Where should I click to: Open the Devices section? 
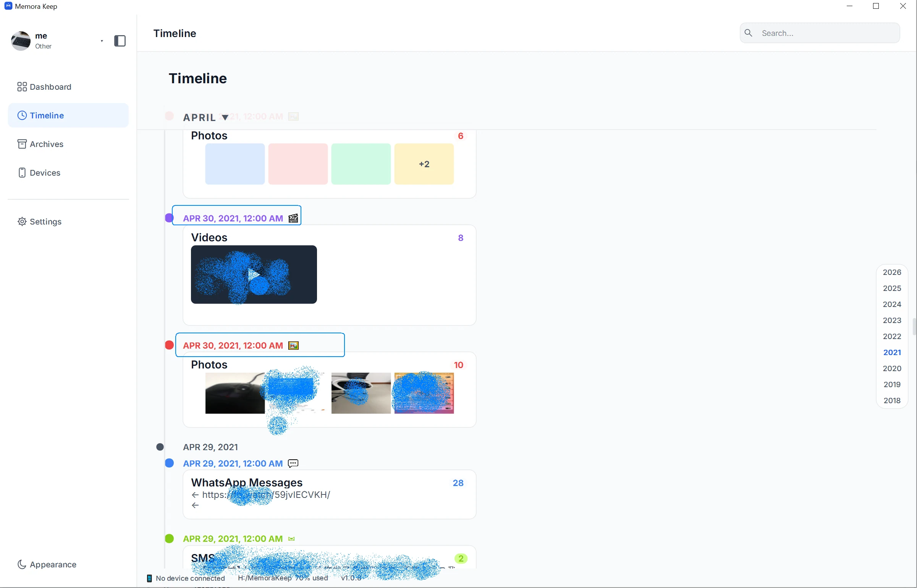pyautogui.click(x=68, y=173)
